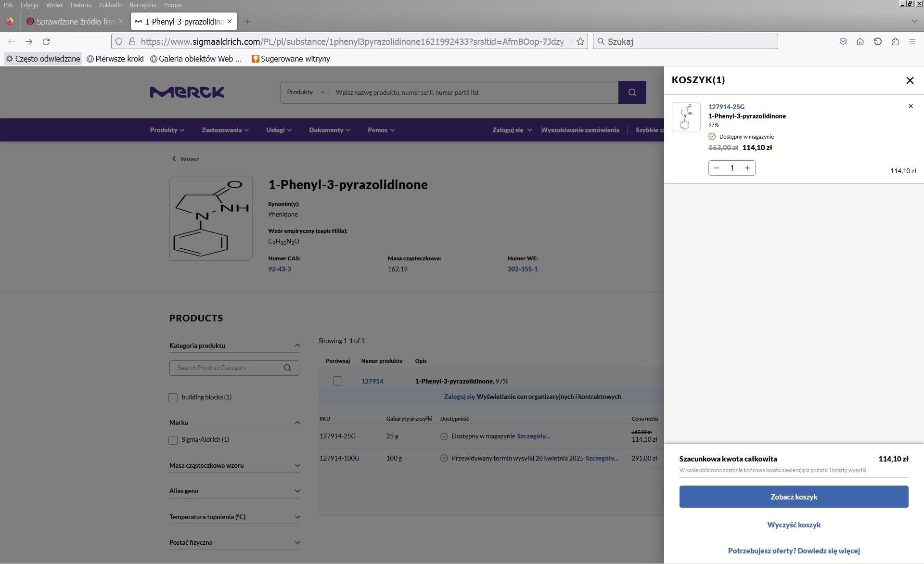Open Firefox hamburger application menu
This screenshot has height=564, width=924.
pos(912,42)
